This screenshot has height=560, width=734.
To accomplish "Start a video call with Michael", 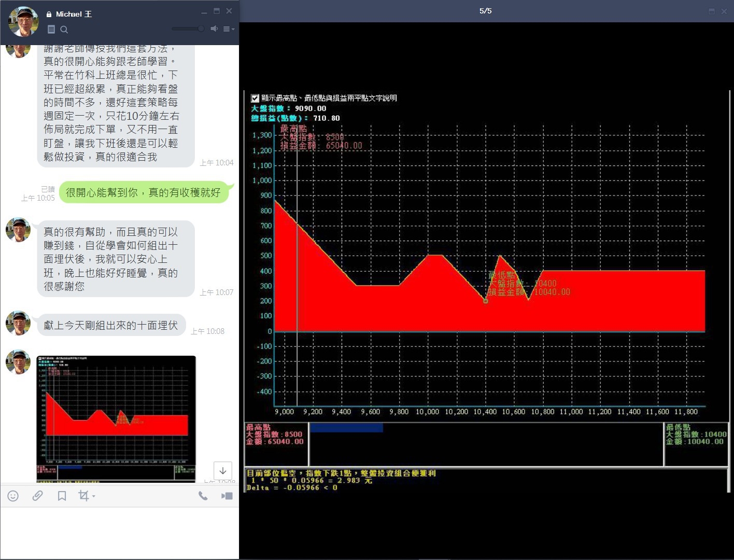I will [x=227, y=496].
